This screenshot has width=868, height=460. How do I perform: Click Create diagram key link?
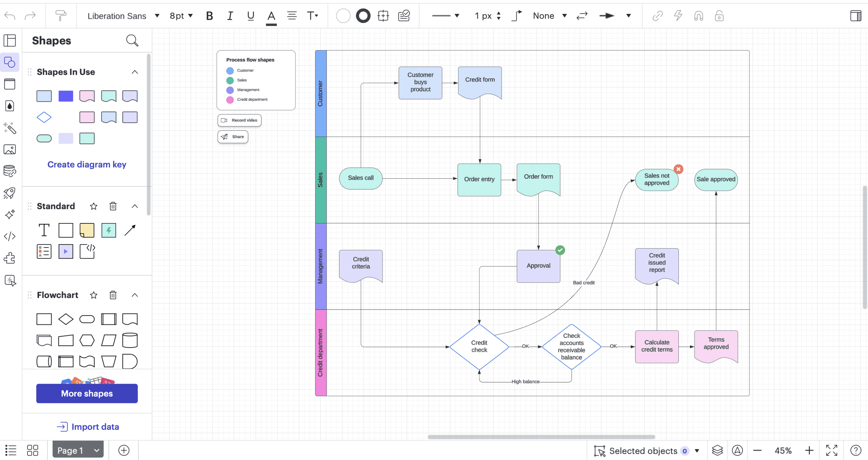(87, 164)
